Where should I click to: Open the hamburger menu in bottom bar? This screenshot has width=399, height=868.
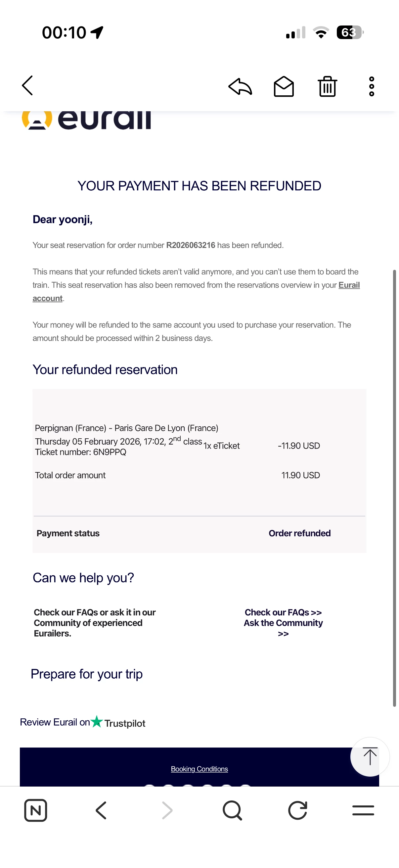[363, 810]
